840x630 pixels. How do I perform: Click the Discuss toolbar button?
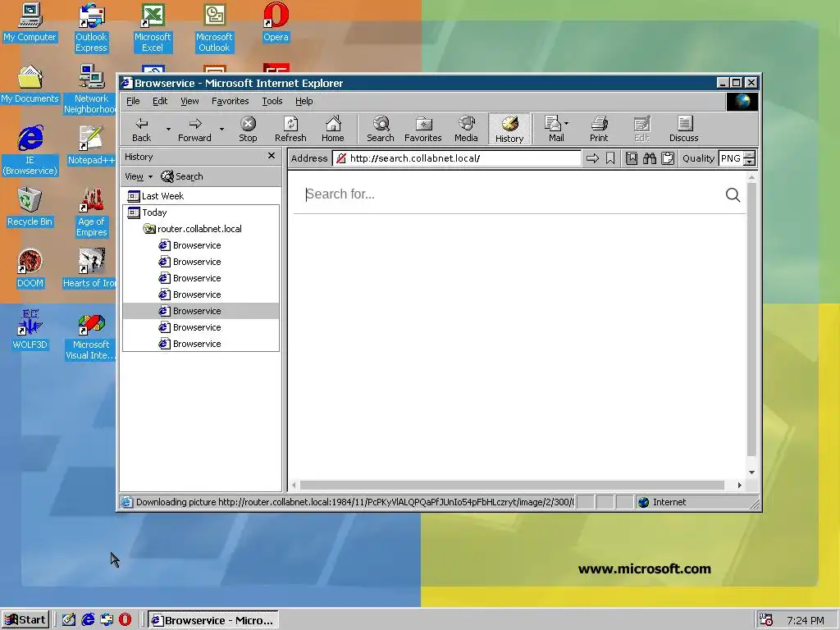pyautogui.click(x=683, y=129)
